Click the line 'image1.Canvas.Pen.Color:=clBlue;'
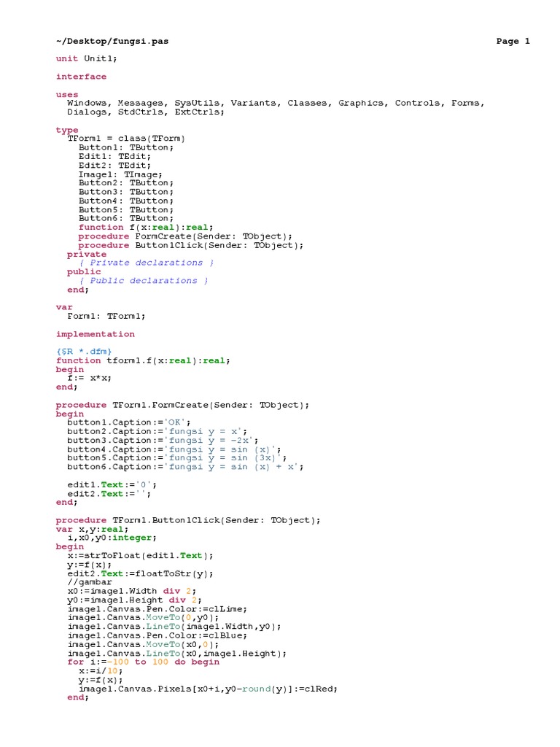Screen dimensions: 560x747 pyautogui.click(x=157, y=635)
